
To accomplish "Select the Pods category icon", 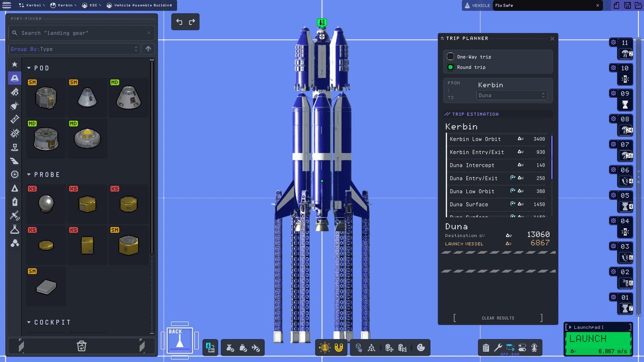I will tap(15, 78).
